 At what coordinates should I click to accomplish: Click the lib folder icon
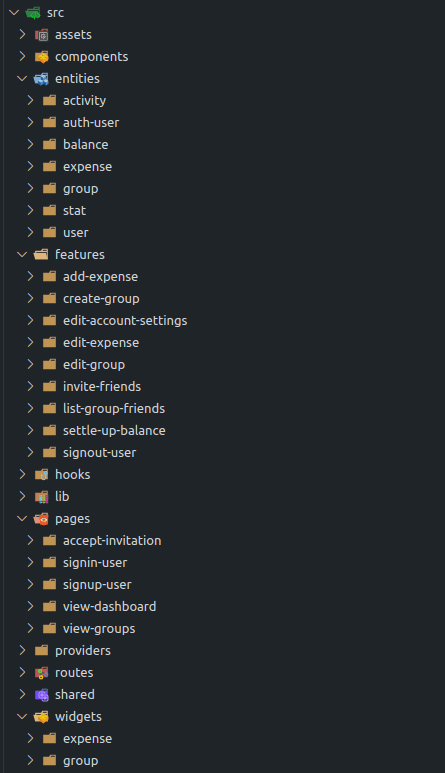[x=41, y=497]
